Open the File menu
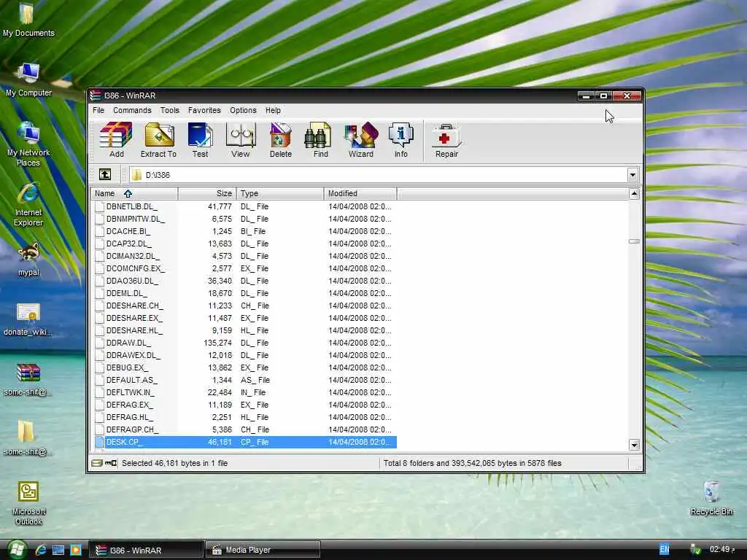This screenshot has height=560, width=747. [98, 110]
